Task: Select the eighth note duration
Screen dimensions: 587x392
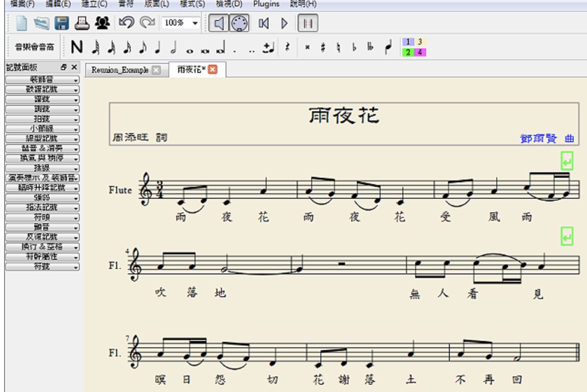Action: 143,47
